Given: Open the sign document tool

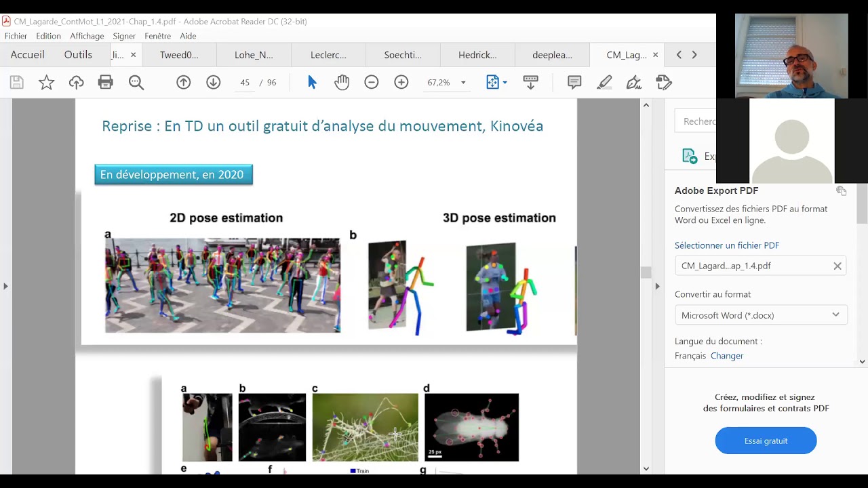Looking at the screenshot, I should point(634,83).
